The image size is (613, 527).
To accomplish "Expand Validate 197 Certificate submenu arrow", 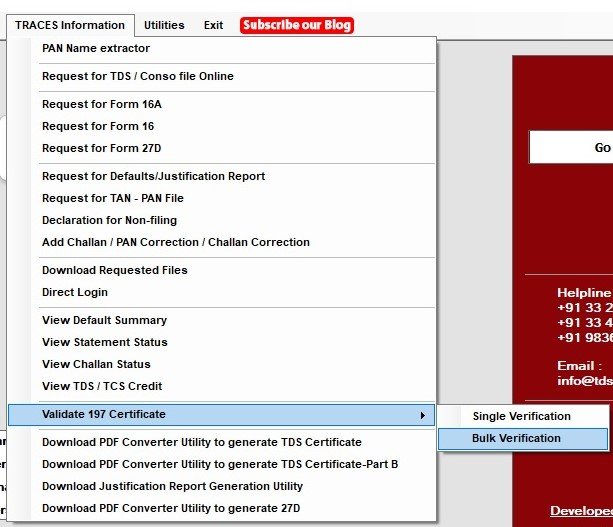I will pos(423,415).
